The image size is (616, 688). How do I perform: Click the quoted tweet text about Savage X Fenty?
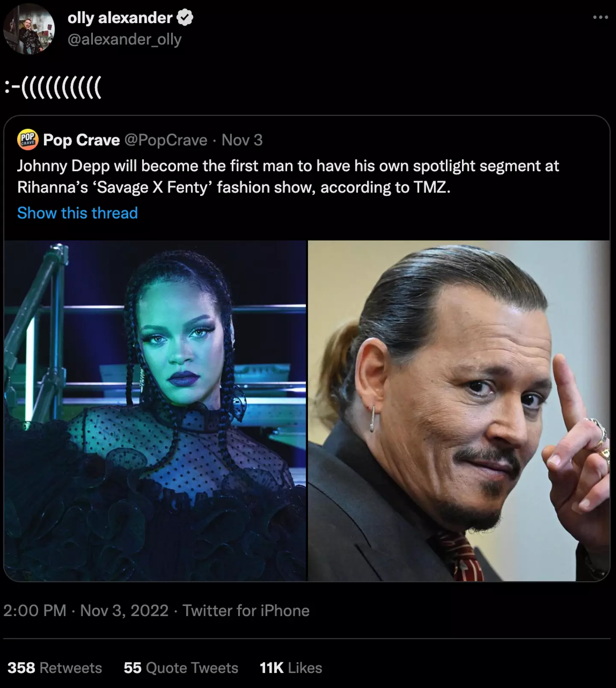pyautogui.click(x=288, y=176)
